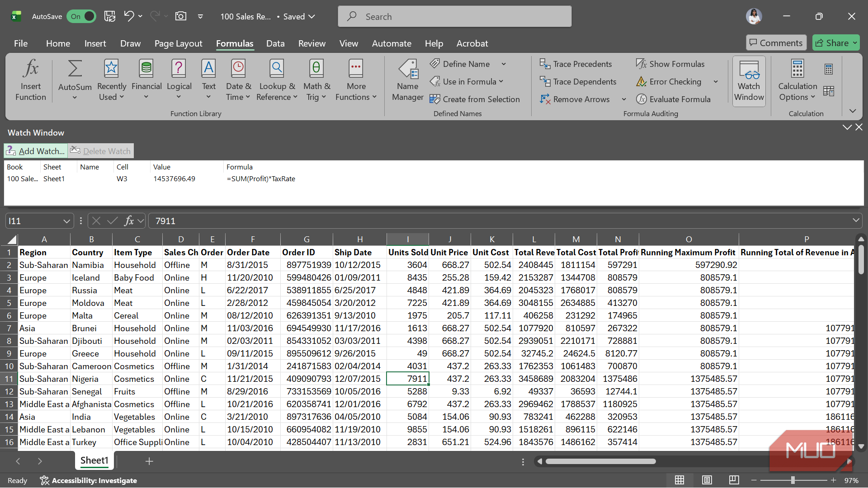This screenshot has width=868, height=488.
Task: Open the Text functions list
Action: (208, 80)
